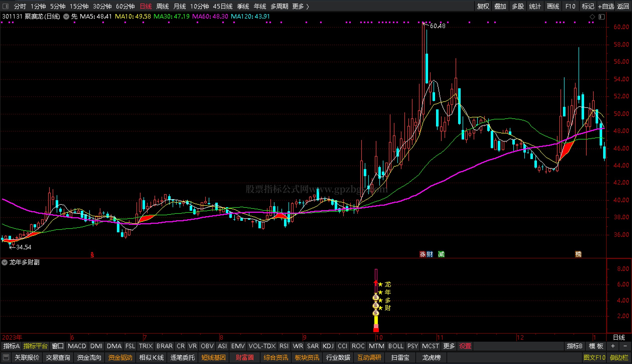Open main chart indicator dropdown arrow
Viewport: 632px width, 364px height.
point(66,17)
